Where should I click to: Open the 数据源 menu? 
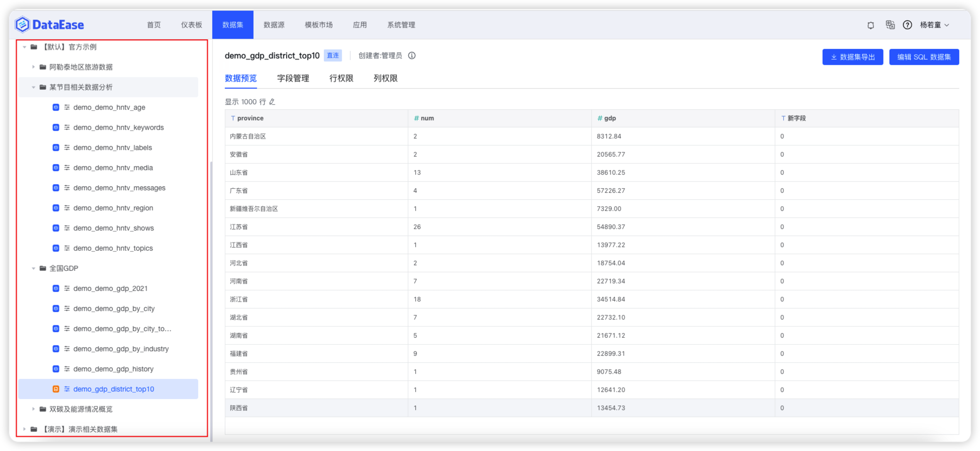pos(274,25)
